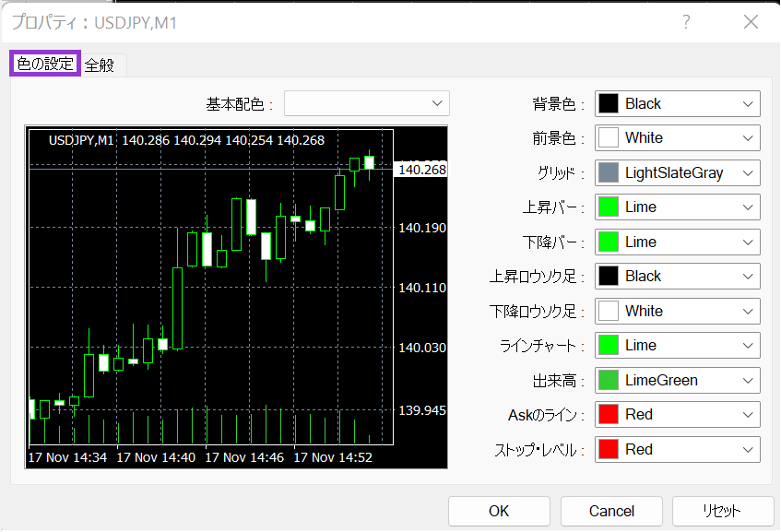Click the lime swatch for ラインチャート
Image resolution: width=781 pixels, height=532 pixels.
point(609,345)
